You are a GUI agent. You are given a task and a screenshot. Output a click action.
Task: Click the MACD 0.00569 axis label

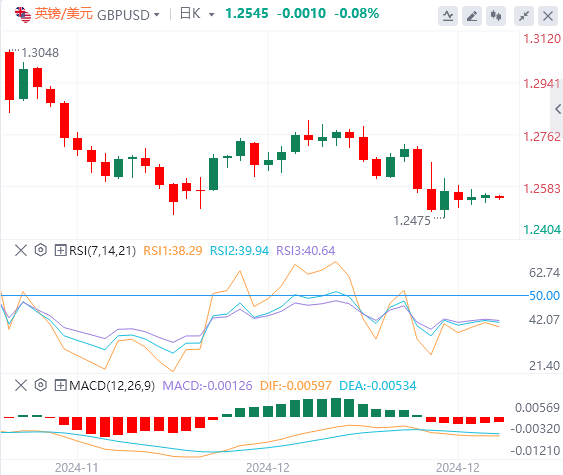pyautogui.click(x=538, y=408)
